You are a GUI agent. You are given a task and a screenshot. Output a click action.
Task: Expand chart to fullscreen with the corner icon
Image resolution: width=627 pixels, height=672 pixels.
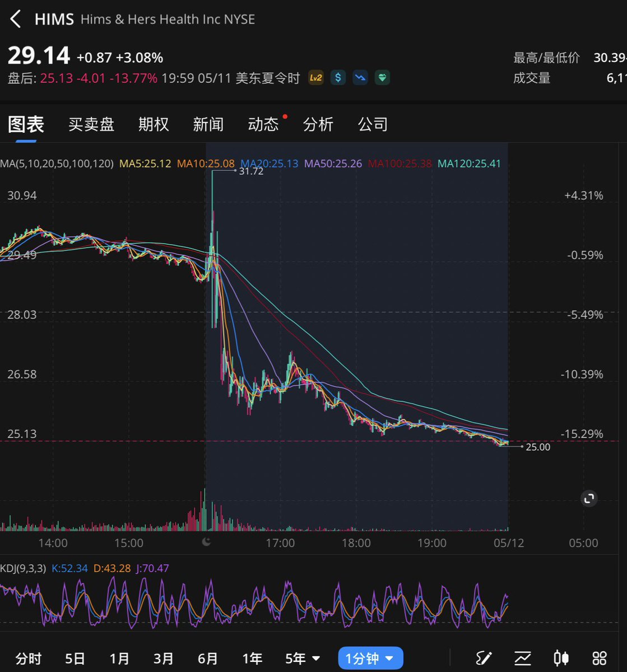pos(589,498)
